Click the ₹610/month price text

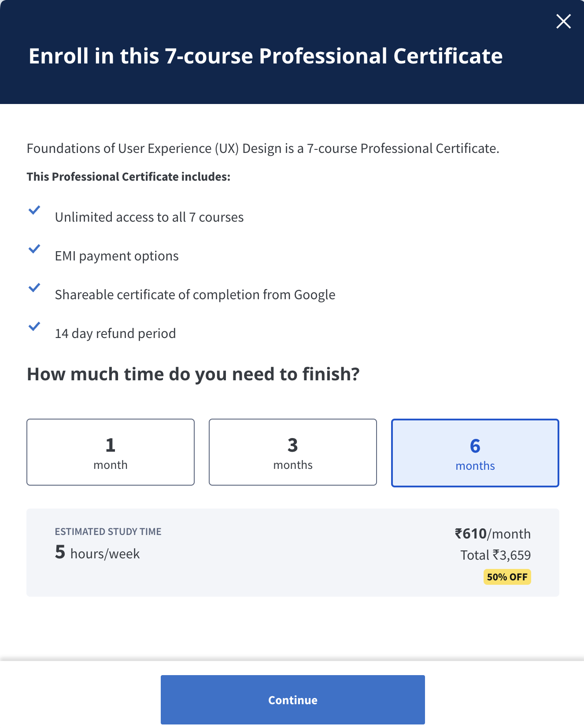493,534
